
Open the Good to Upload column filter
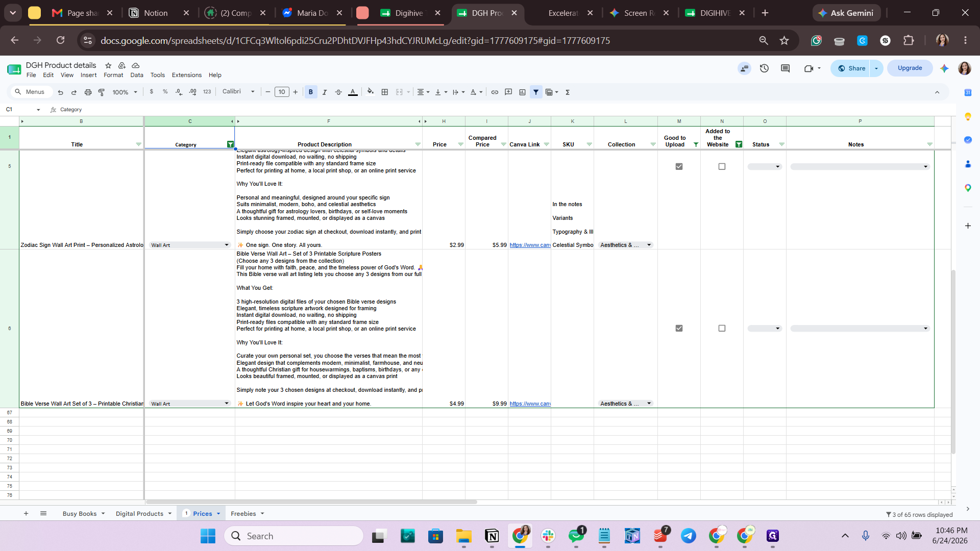696,144
